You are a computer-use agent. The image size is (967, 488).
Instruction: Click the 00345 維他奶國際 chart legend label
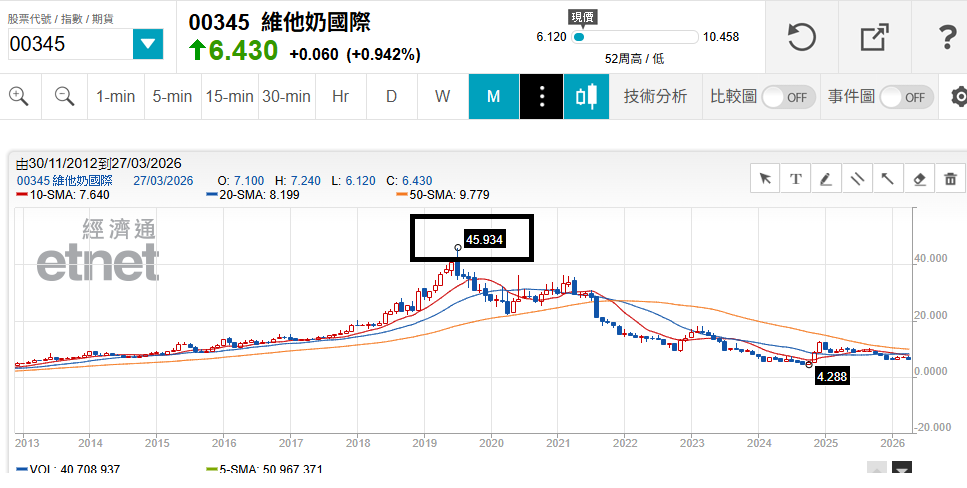point(65,181)
